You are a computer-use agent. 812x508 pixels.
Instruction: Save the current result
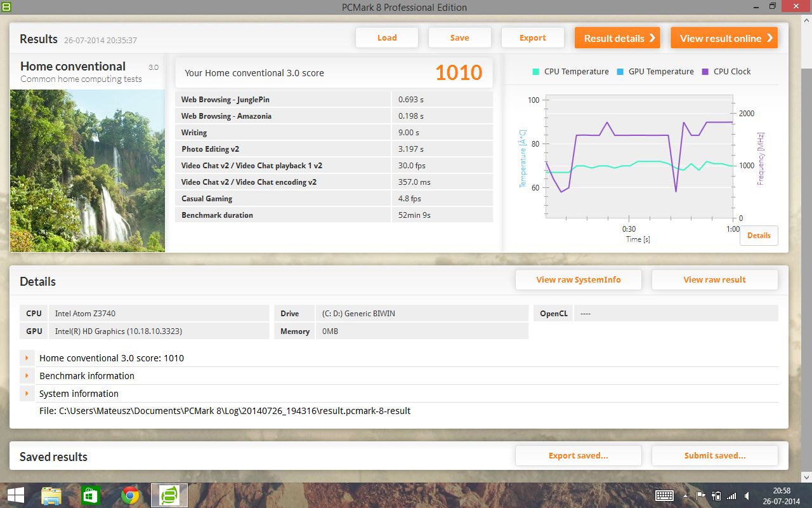click(x=460, y=37)
